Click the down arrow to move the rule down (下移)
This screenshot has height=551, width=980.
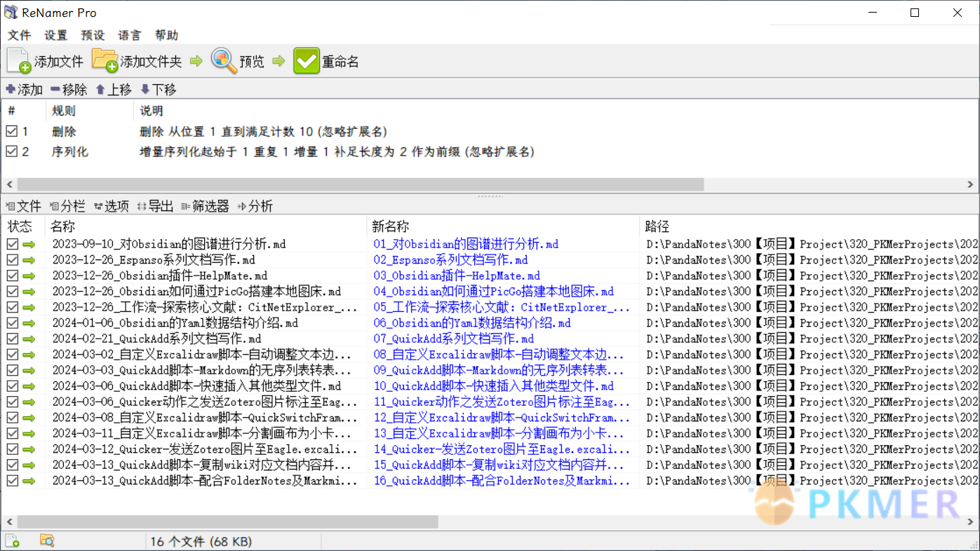[145, 89]
